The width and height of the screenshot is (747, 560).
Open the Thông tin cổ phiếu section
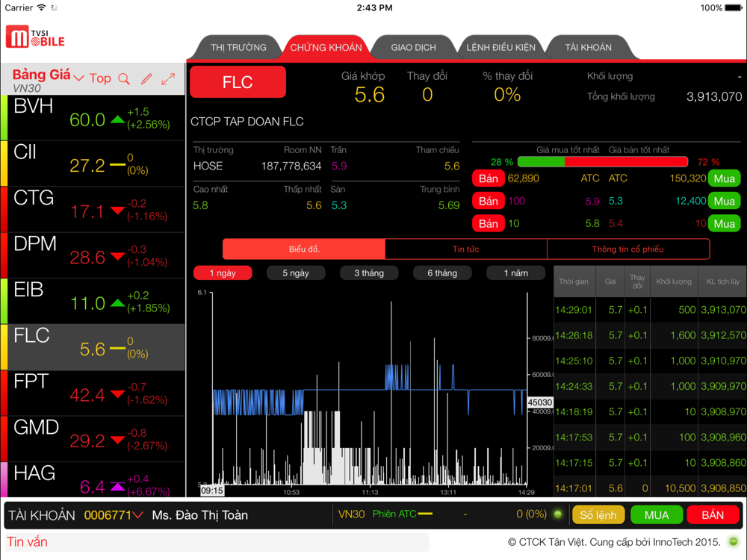pos(628,249)
